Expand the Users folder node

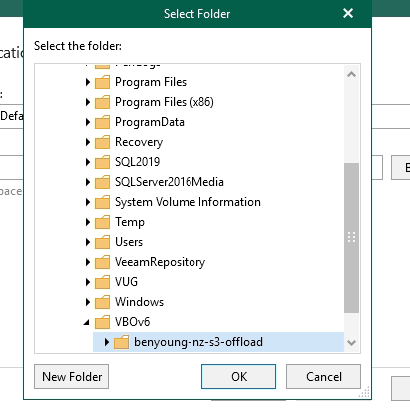pyautogui.click(x=88, y=242)
